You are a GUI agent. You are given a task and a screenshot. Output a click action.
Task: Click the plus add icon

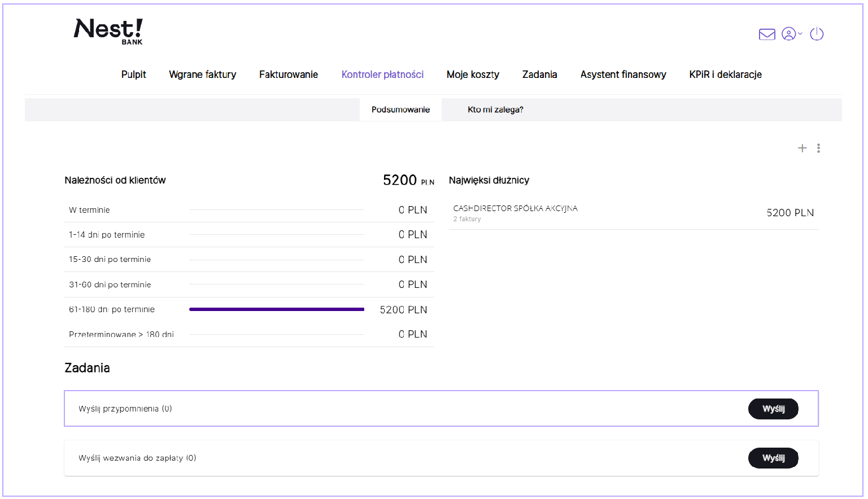point(802,148)
